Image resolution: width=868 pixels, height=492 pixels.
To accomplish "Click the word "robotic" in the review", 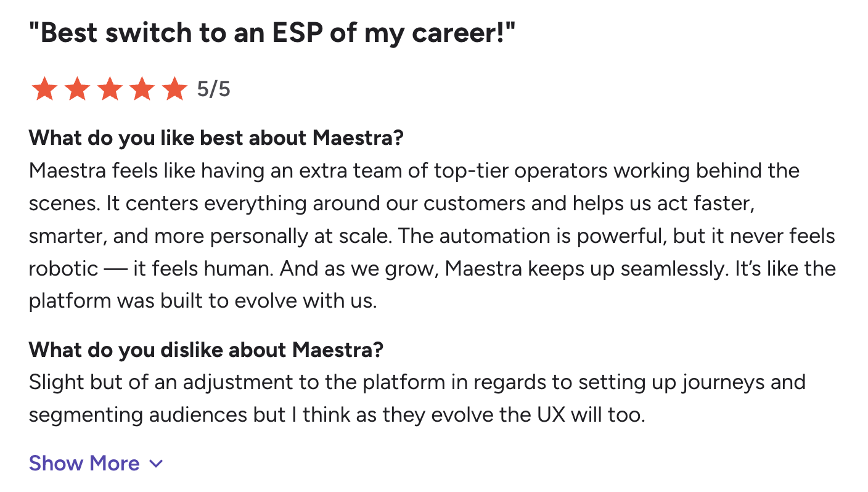I will pyautogui.click(x=63, y=269).
